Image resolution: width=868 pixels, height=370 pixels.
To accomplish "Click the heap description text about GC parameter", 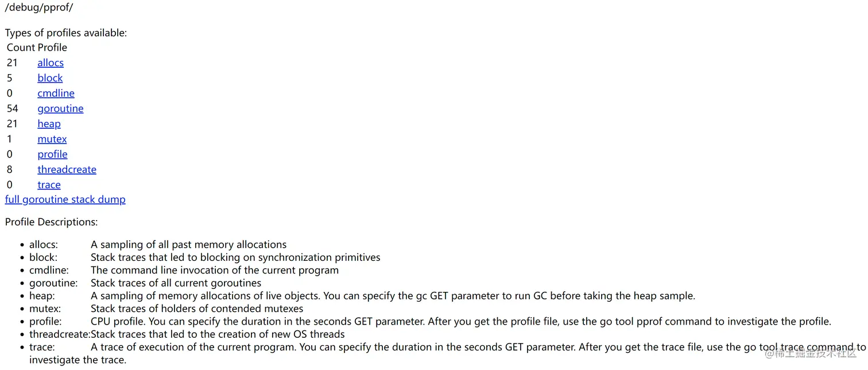I will coord(393,296).
